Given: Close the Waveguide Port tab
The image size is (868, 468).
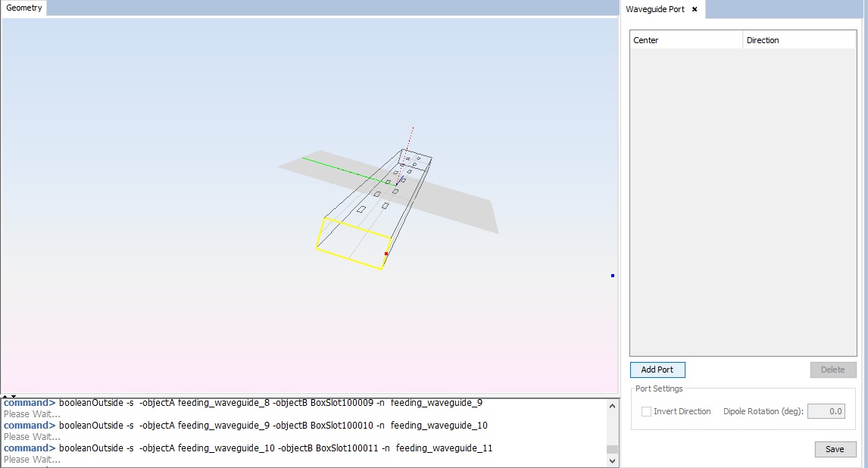Looking at the screenshot, I should [695, 9].
